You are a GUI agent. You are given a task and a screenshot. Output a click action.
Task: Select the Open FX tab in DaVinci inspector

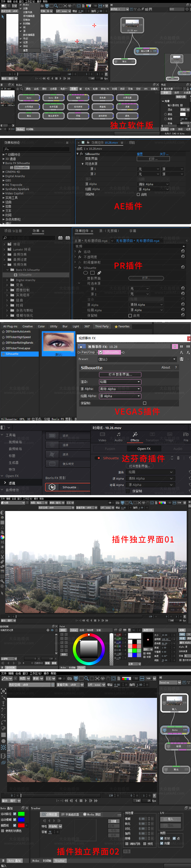(144, 449)
